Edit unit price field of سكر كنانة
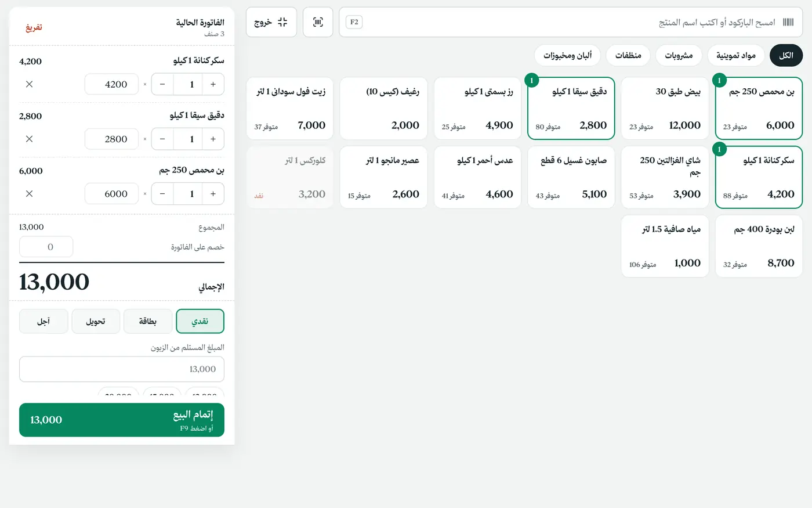812x508 pixels. click(111, 84)
